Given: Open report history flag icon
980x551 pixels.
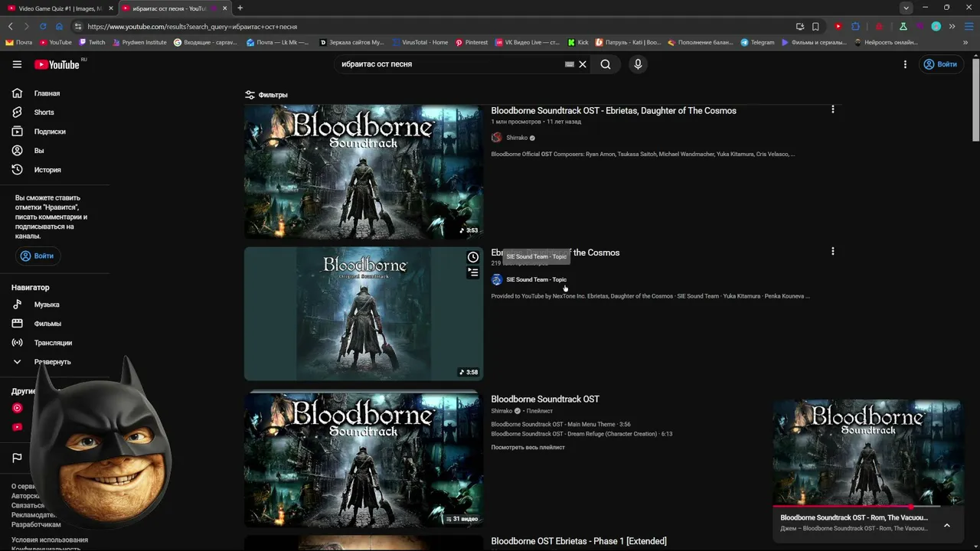Looking at the screenshot, I should tap(17, 458).
